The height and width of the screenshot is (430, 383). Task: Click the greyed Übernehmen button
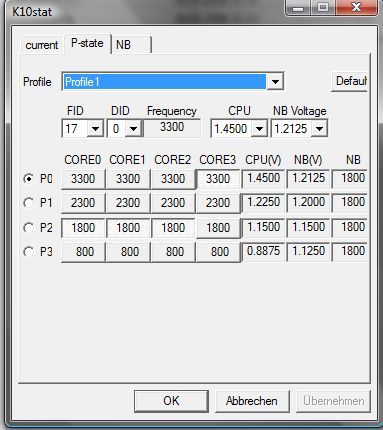[x=333, y=401]
